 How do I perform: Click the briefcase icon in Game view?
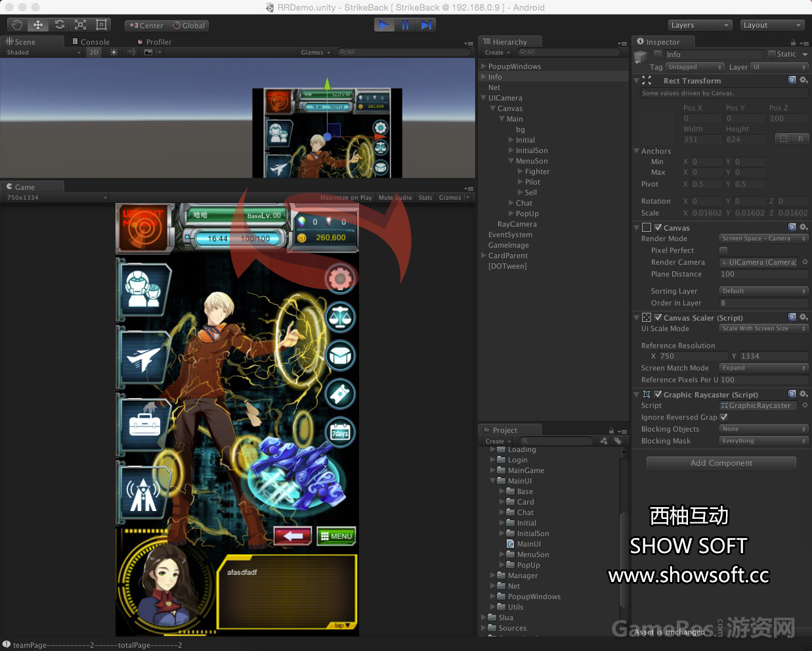[x=144, y=425]
